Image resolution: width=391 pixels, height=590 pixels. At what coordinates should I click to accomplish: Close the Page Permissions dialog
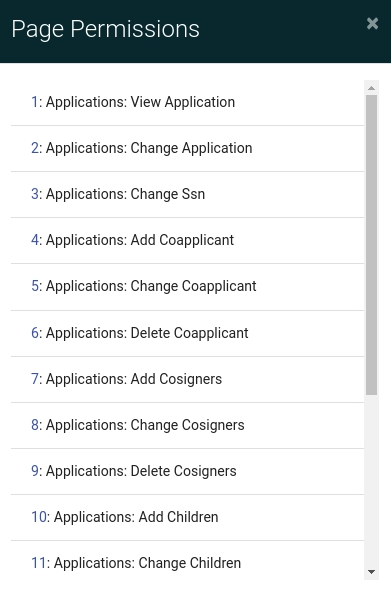(x=372, y=23)
